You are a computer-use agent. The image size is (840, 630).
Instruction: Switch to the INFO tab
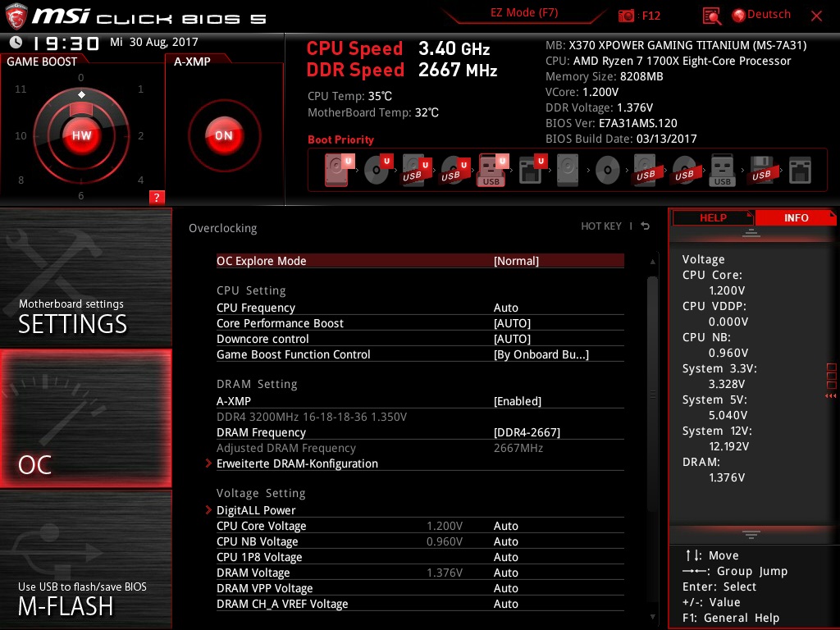796,218
